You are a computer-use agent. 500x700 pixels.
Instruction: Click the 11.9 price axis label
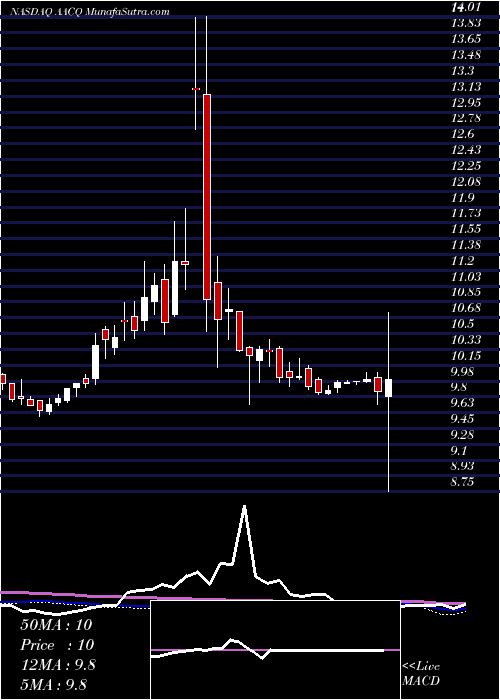[x=464, y=198]
